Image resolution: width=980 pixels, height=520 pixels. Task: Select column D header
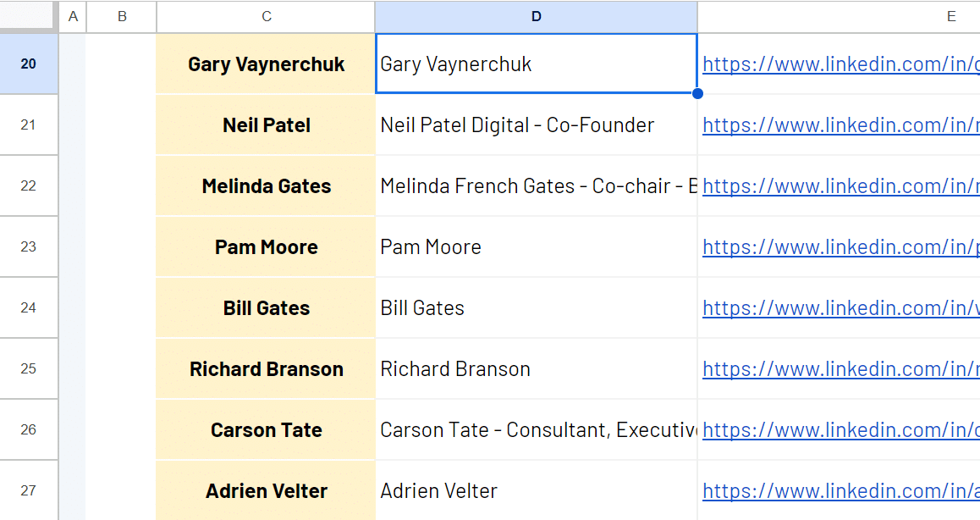pyautogui.click(x=536, y=17)
